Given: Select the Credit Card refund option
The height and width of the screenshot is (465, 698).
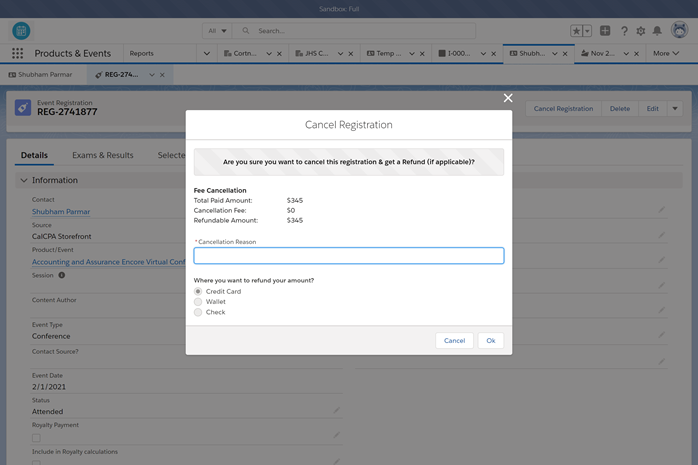Looking at the screenshot, I should click(x=198, y=292).
